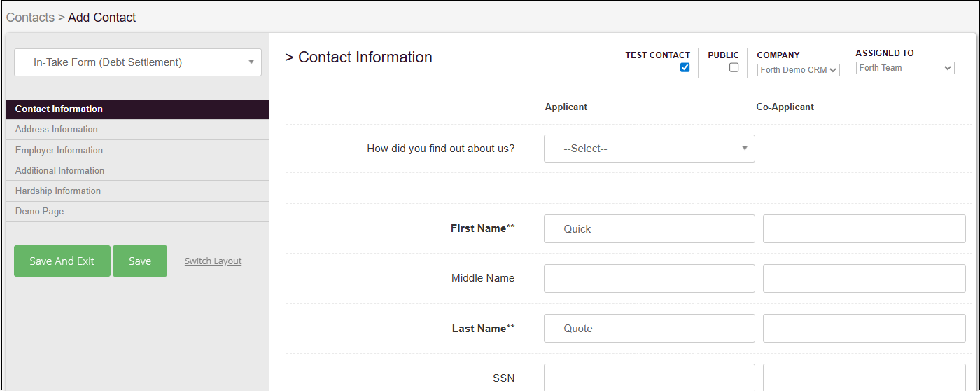Viewport: 980px width, 391px height.
Task: Click the Applicant First Name field containing Quick
Action: [x=650, y=228]
